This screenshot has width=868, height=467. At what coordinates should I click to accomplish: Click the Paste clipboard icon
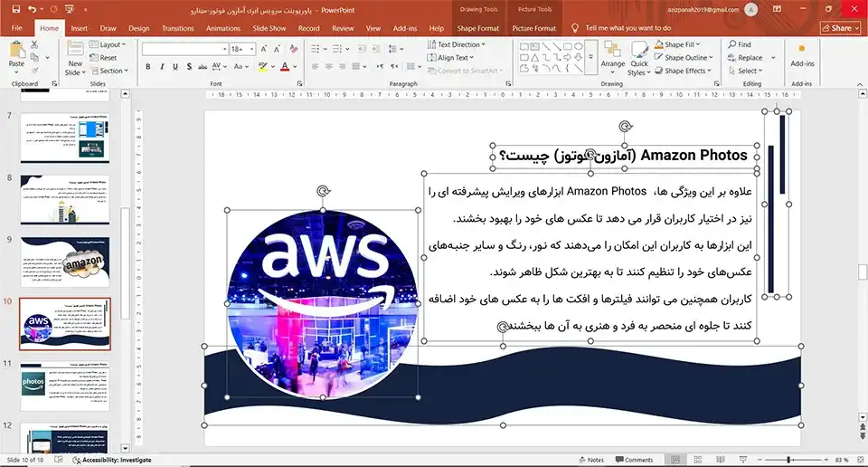tap(16, 49)
